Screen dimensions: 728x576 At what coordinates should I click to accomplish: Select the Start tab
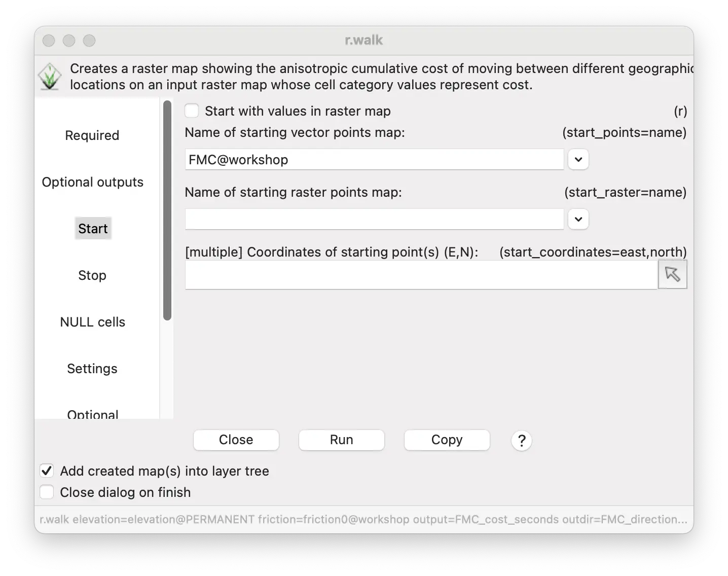(93, 229)
